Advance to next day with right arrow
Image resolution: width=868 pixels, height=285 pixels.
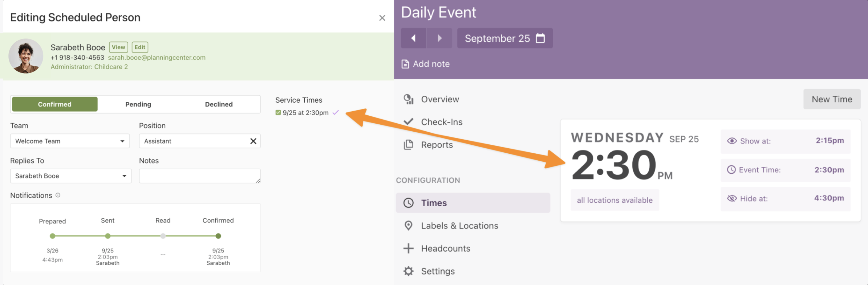439,38
